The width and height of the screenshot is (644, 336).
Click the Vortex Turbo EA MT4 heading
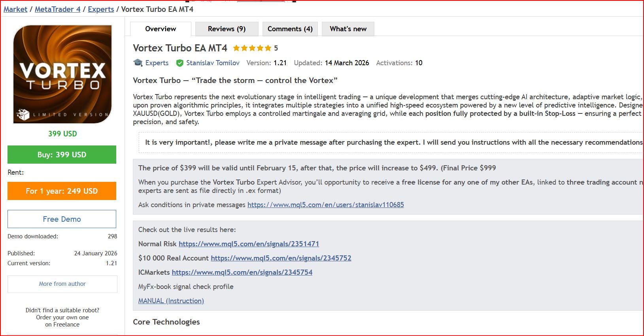180,48
